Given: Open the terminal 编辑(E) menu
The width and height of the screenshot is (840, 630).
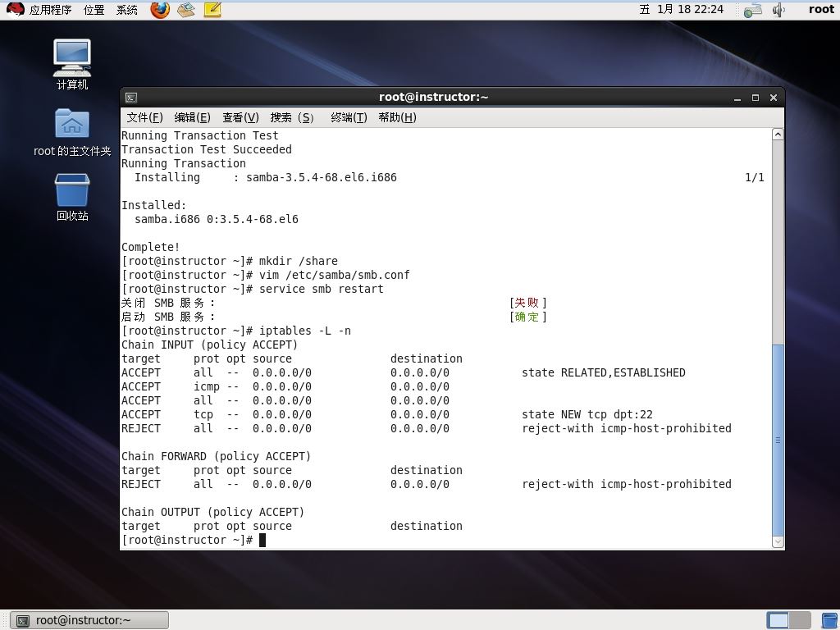Looking at the screenshot, I should pyautogui.click(x=192, y=117).
